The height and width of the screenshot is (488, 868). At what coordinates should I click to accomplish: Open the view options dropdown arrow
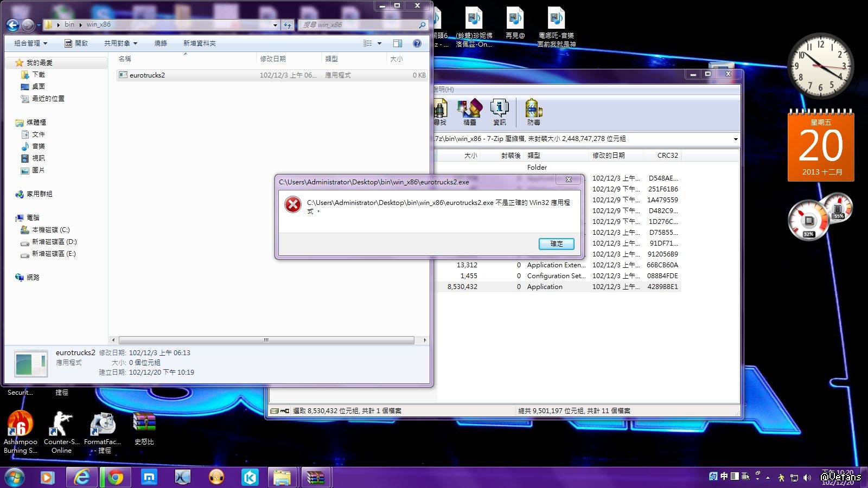[x=379, y=43]
